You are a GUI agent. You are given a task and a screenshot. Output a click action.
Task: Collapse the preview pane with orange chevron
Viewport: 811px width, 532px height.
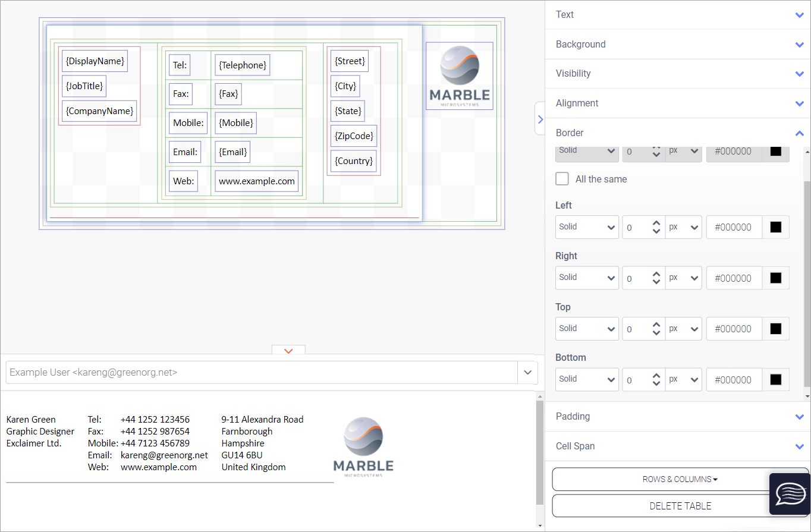(x=288, y=351)
